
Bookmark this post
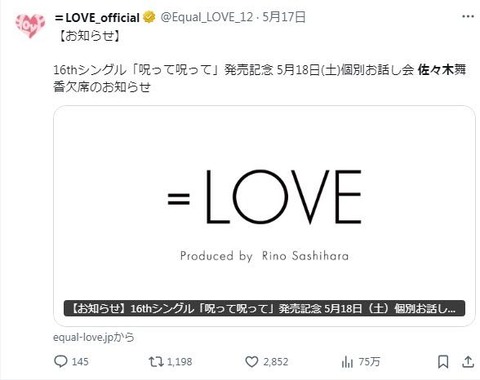click(443, 362)
